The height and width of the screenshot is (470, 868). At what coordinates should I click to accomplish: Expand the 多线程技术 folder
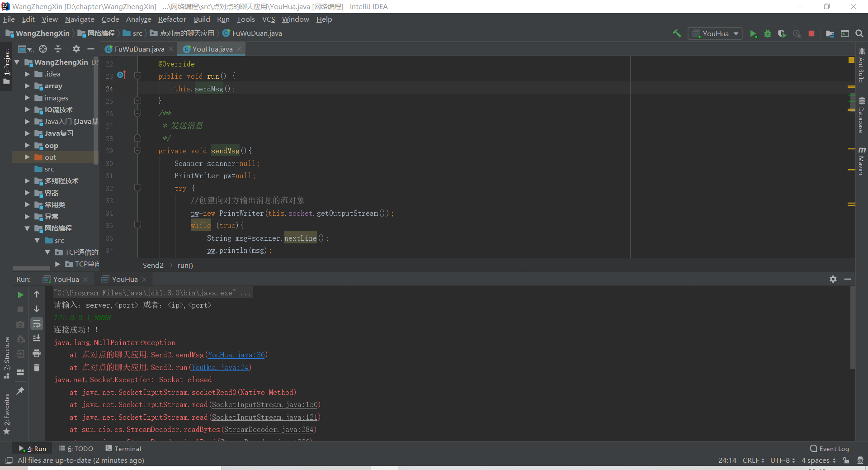coord(27,180)
